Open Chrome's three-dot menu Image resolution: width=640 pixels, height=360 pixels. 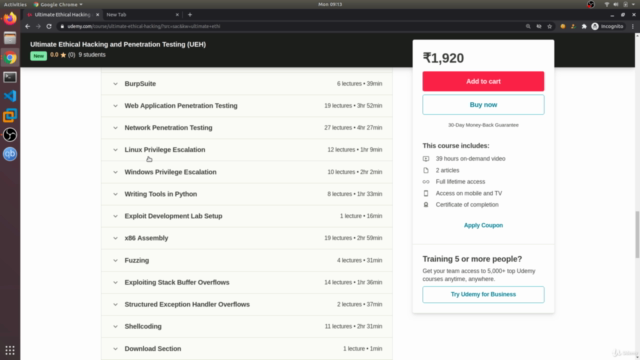pos(633,26)
